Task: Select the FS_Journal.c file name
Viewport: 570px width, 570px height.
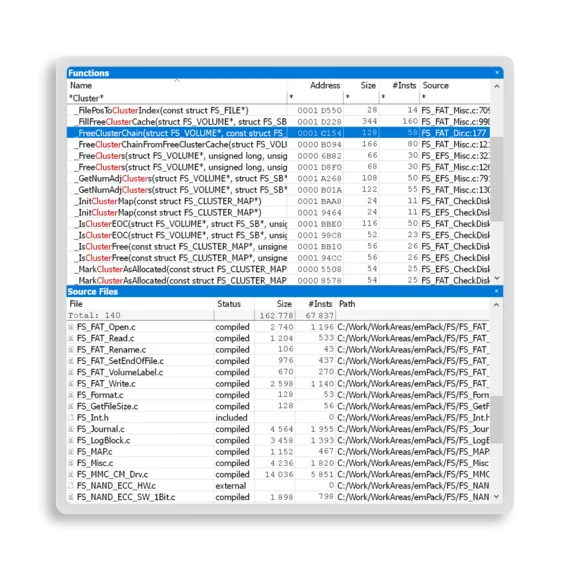Action: tap(101, 429)
